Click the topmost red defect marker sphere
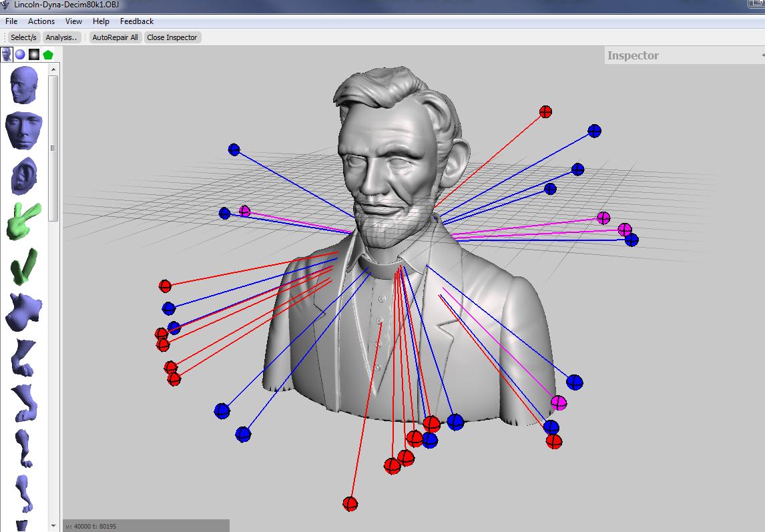This screenshot has width=765, height=532. point(545,111)
